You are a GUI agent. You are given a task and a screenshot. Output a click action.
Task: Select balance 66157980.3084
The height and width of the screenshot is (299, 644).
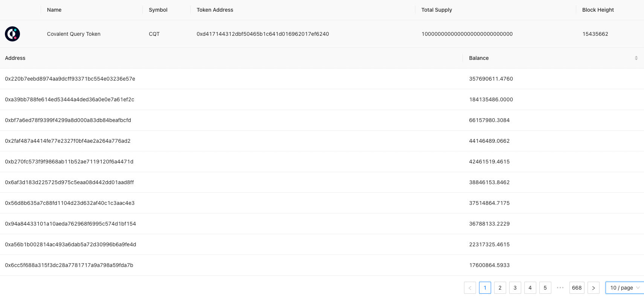pyautogui.click(x=490, y=120)
